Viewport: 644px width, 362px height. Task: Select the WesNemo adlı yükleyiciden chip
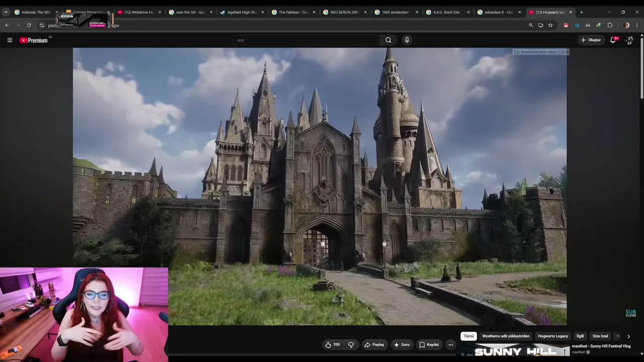506,336
